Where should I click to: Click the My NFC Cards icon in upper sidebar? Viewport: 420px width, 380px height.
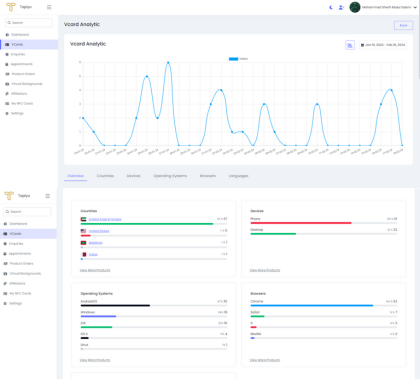click(7, 103)
